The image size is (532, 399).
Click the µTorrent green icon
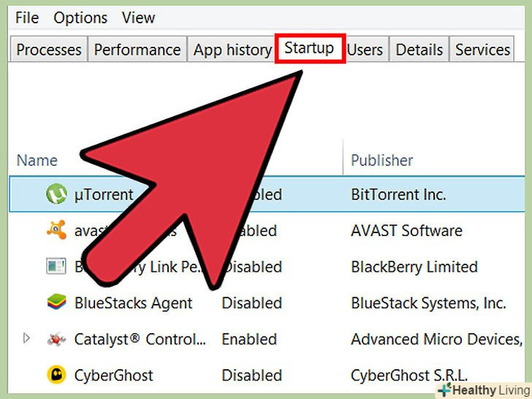[56, 194]
